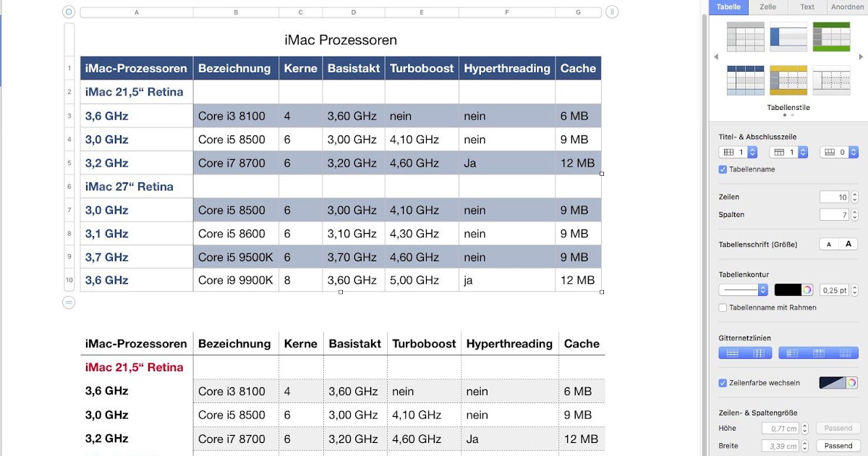The height and width of the screenshot is (456, 868).
Task: Select red iMac 21,5“ Retina cell in lower table
Action: [137, 367]
